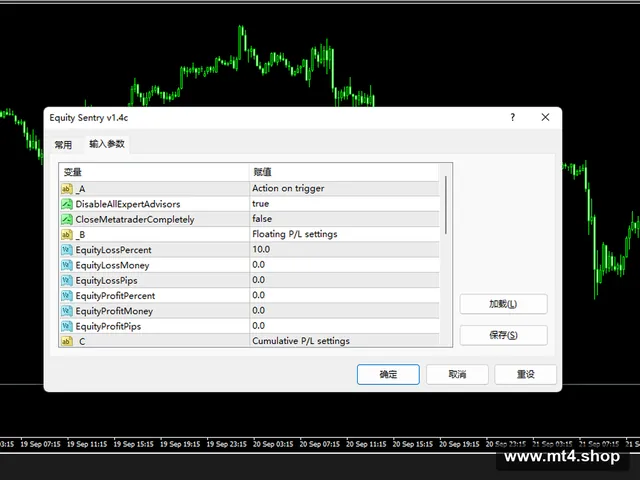Image resolution: width=640 pixels, height=480 pixels.
Task: Click the 'Cumulative P/L settings' value cell
Action: (344, 341)
